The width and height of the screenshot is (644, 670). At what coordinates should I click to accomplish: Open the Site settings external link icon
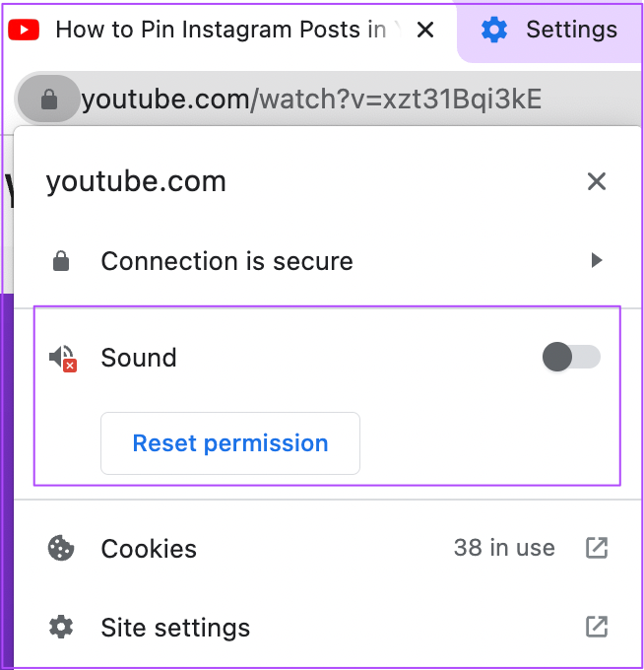[x=597, y=627]
